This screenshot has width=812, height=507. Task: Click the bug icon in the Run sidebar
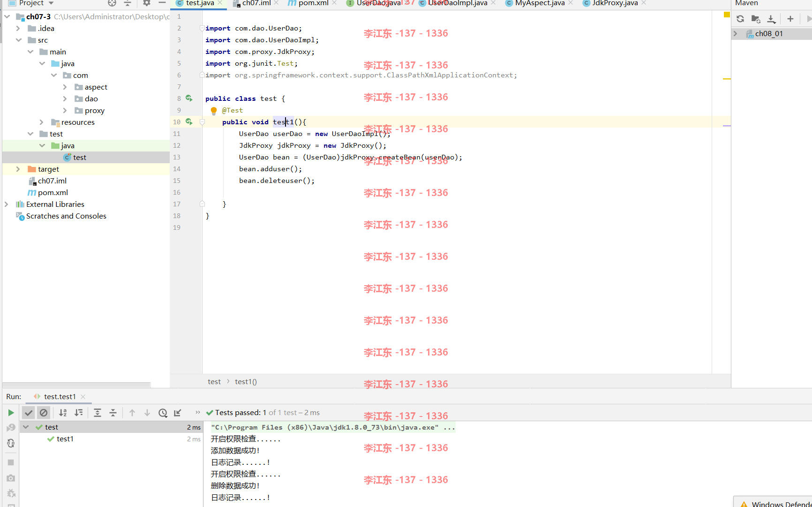pos(11,493)
